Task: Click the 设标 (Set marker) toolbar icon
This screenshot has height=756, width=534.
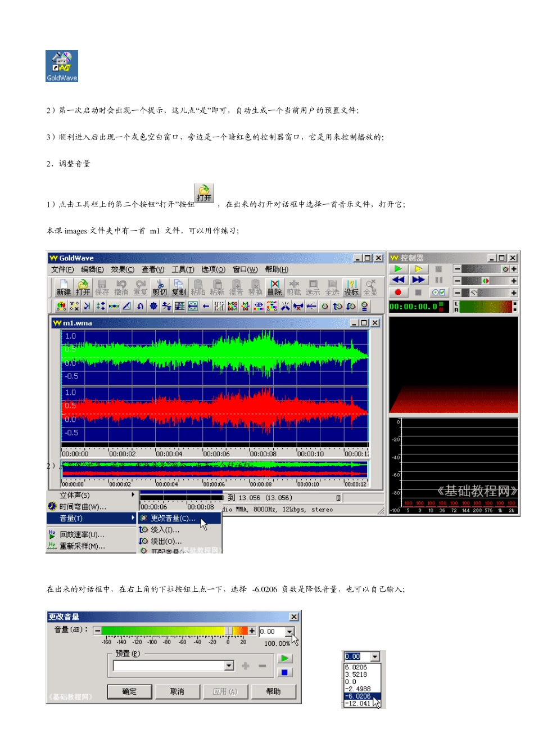Action: click(351, 287)
